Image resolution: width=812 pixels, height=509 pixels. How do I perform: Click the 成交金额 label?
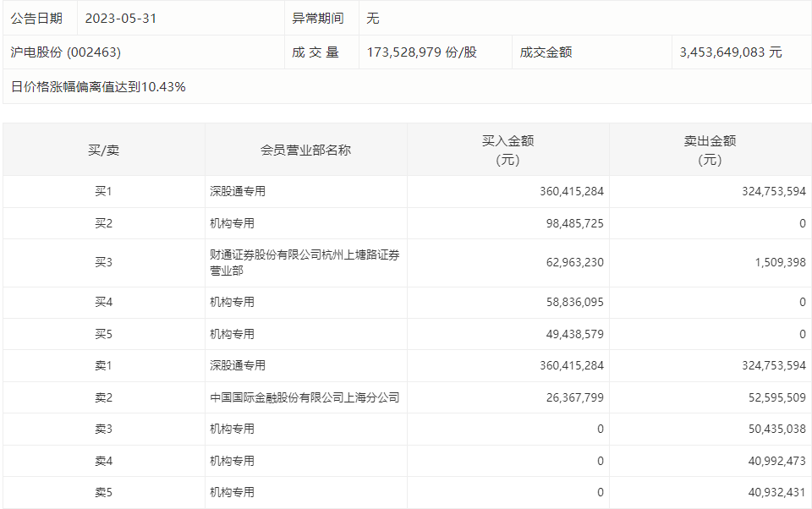click(546, 52)
